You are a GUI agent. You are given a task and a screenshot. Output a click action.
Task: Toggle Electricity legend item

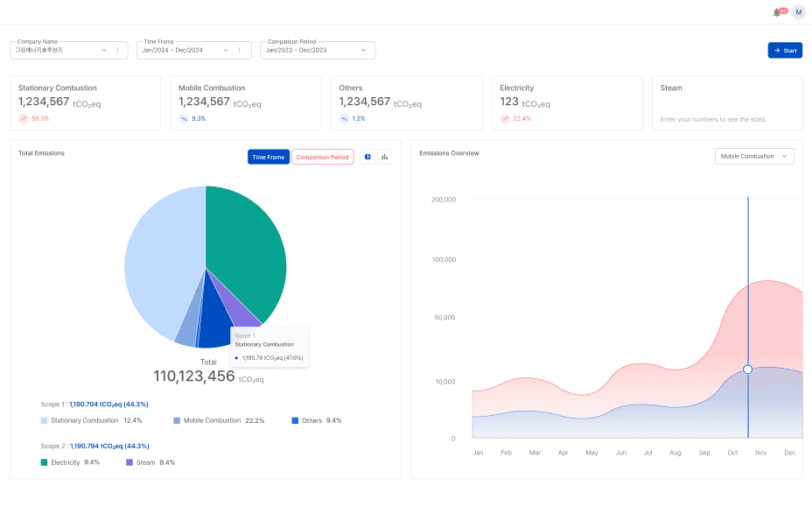click(59, 462)
